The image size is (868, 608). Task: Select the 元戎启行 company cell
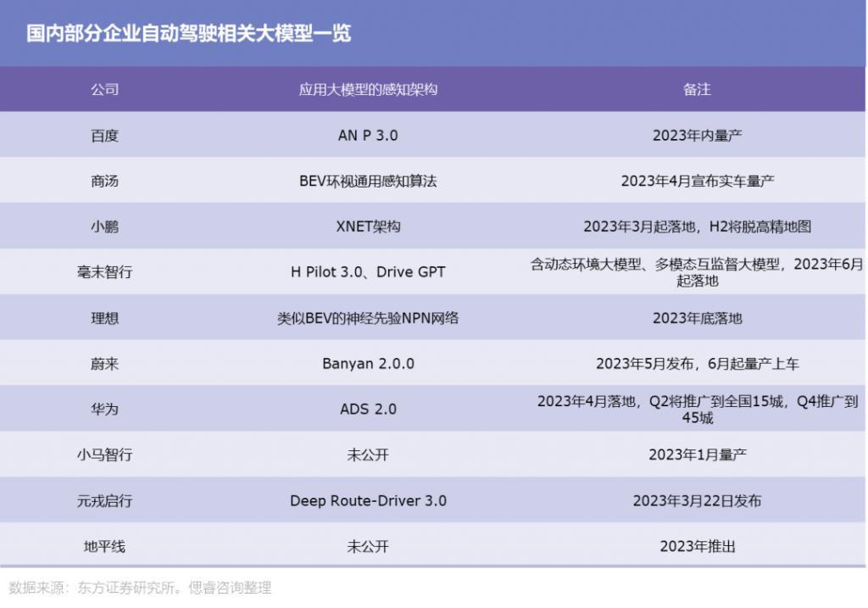(x=104, y=500)
